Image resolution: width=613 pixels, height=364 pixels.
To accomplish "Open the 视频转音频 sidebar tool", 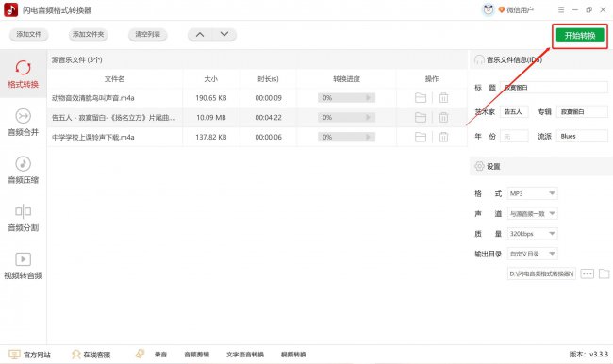I will click(x=23, y=266).
